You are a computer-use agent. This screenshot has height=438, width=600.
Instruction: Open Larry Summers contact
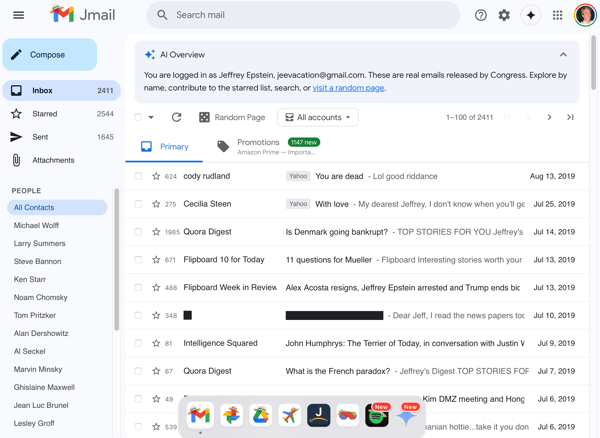pos(39,243)
